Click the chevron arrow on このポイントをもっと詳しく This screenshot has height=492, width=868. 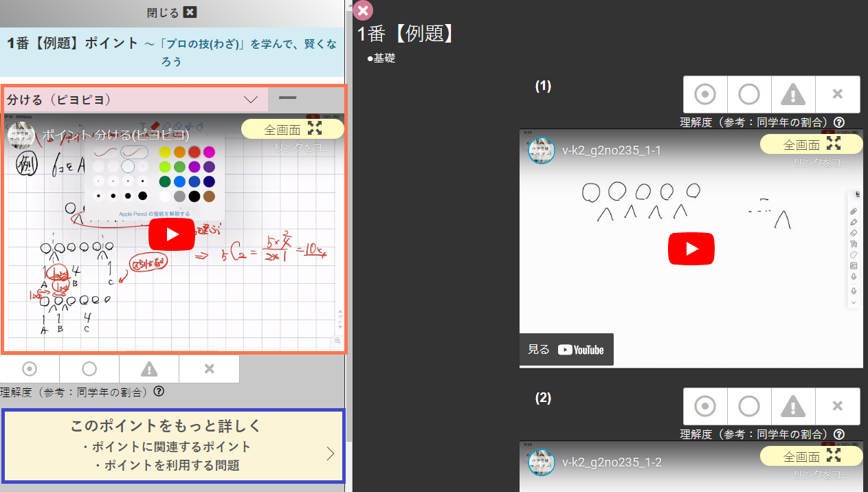pyautogui.click(x=330, y=454)
